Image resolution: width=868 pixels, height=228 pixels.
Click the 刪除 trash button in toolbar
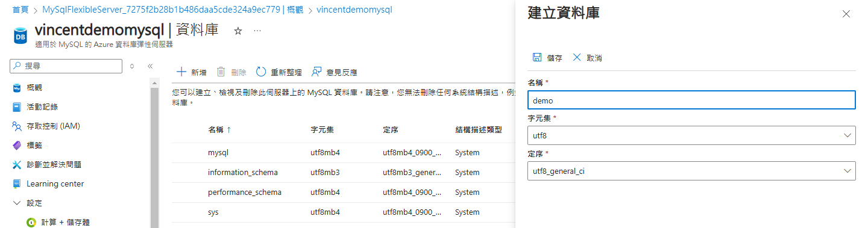[231, 72]
